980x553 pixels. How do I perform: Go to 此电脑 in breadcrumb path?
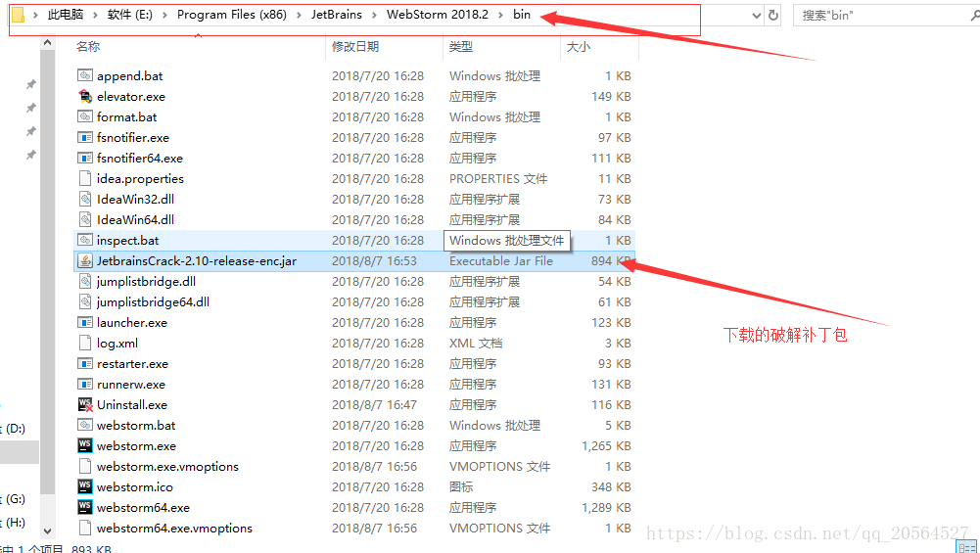point(66,15)
